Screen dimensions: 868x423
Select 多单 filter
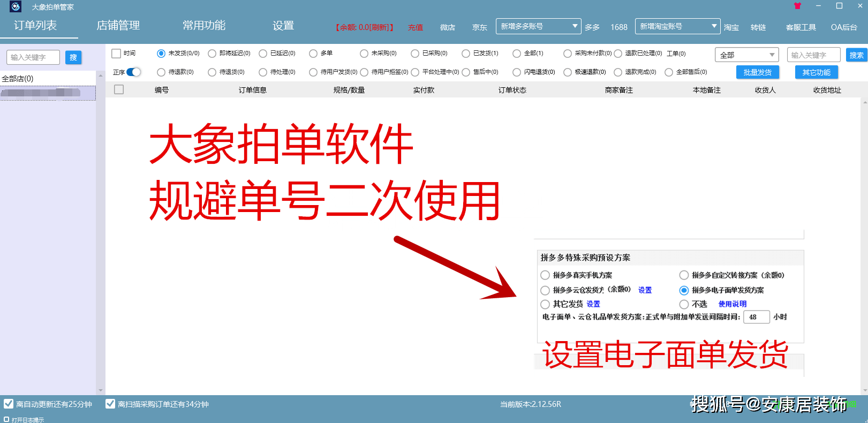(313, 54)
